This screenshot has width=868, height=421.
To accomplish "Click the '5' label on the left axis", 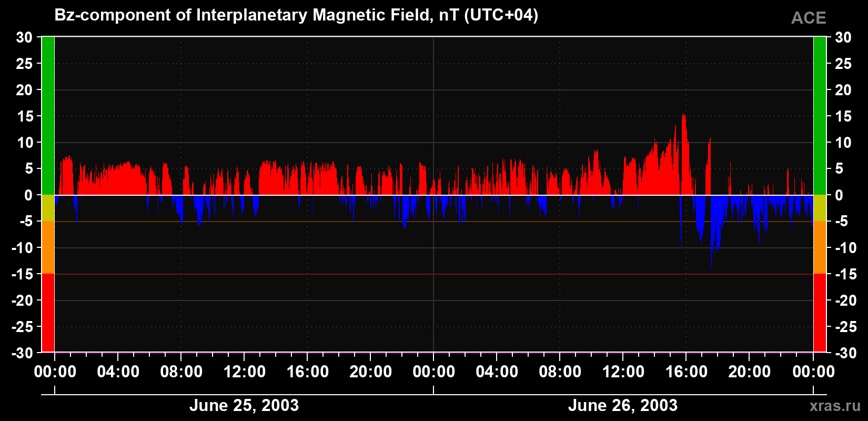I will 28,169.
